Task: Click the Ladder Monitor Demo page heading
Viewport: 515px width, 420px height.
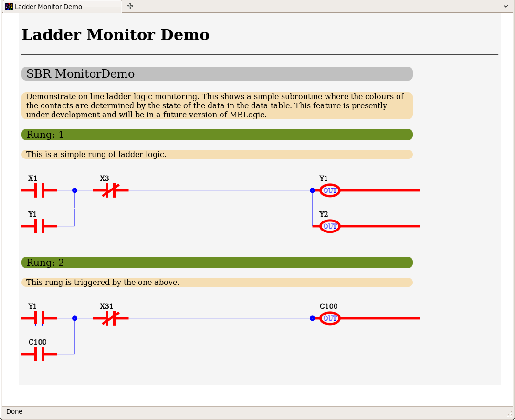Action: 116,35
